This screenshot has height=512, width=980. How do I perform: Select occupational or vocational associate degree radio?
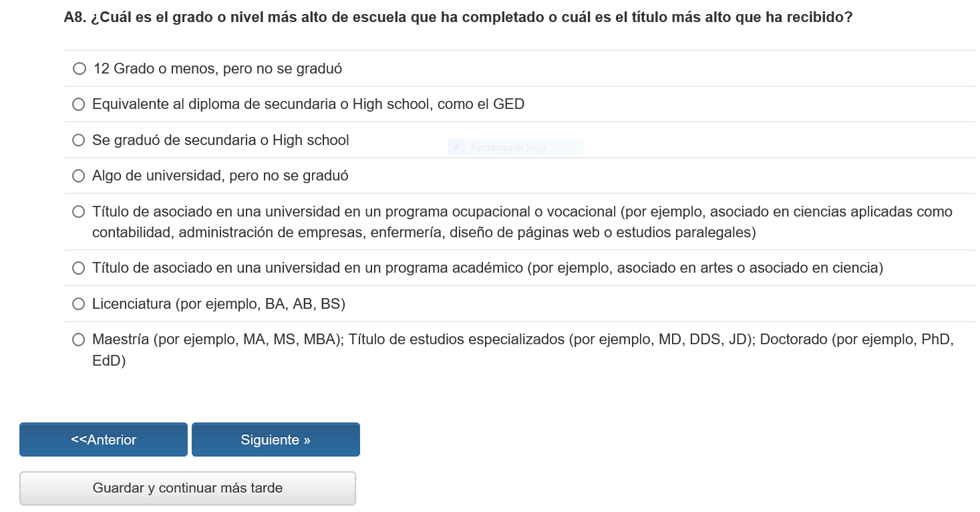[79, 212]
